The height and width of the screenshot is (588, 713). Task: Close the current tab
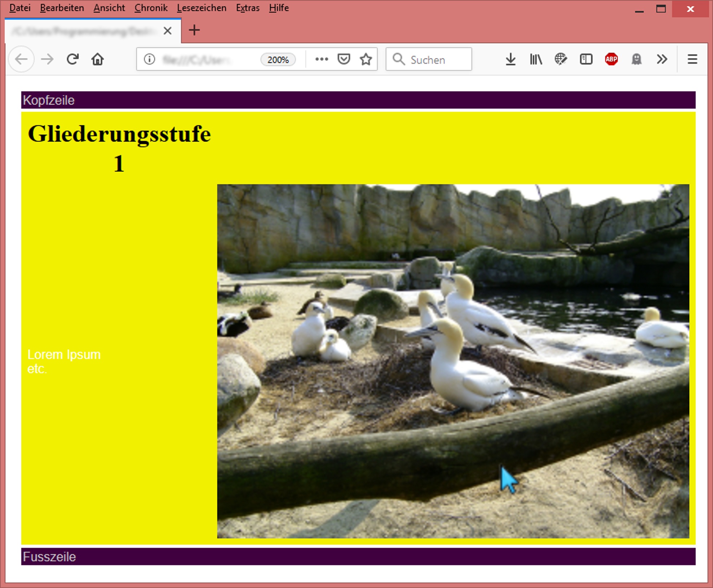167,31
